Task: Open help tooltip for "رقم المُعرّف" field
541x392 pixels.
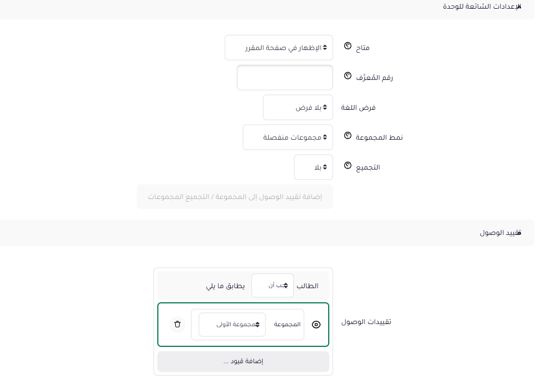Action: tap(348, 76)
